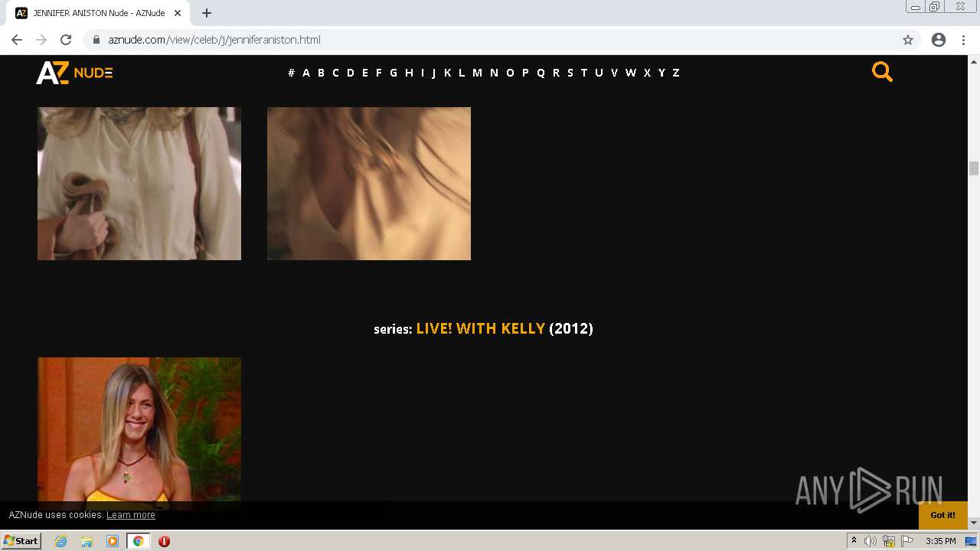Browse letter Z in index
Screen dimensions: 980x551
pos(676,73)
